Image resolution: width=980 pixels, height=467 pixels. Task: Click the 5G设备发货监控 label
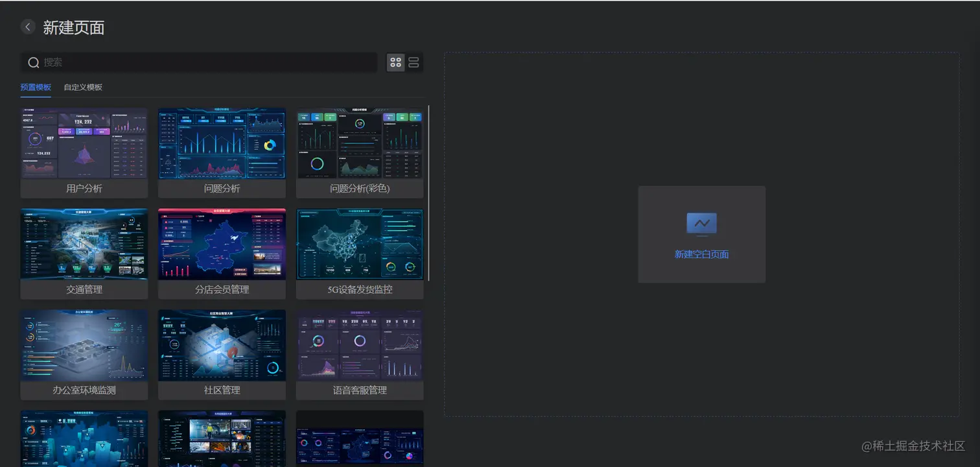(360, 289)
